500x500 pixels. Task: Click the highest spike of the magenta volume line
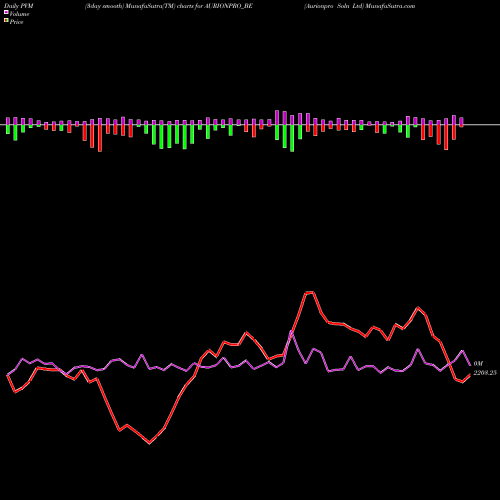pos(292,331)
